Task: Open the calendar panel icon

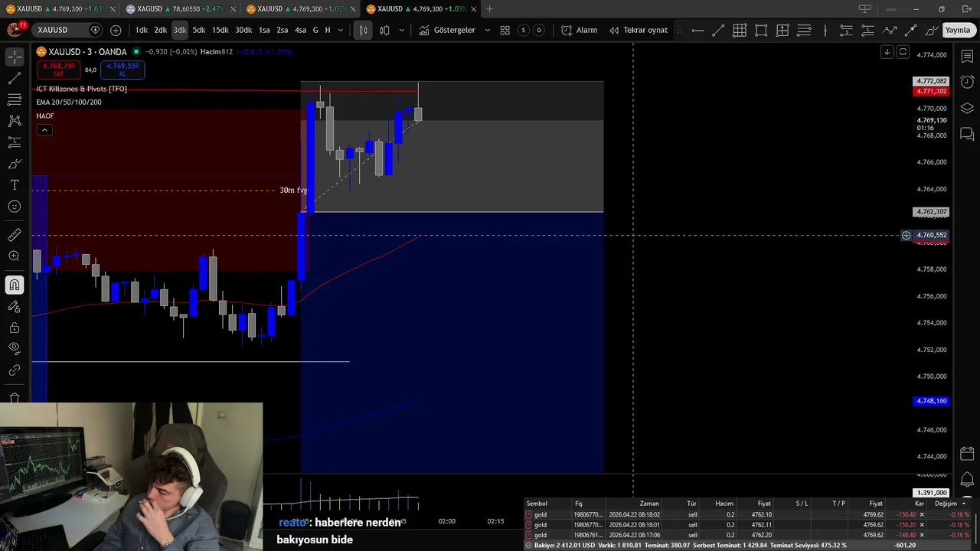Action: tap(967, 454)
